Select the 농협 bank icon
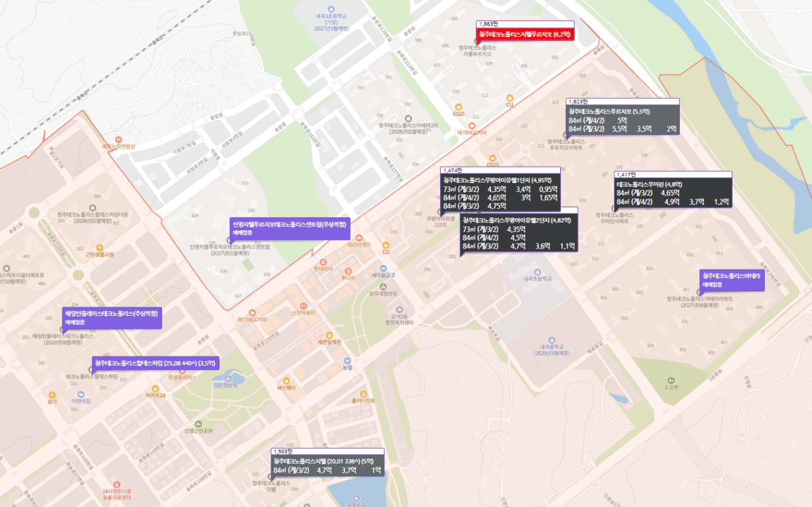This screenshot has width=812, height=507. pos(347,360)
